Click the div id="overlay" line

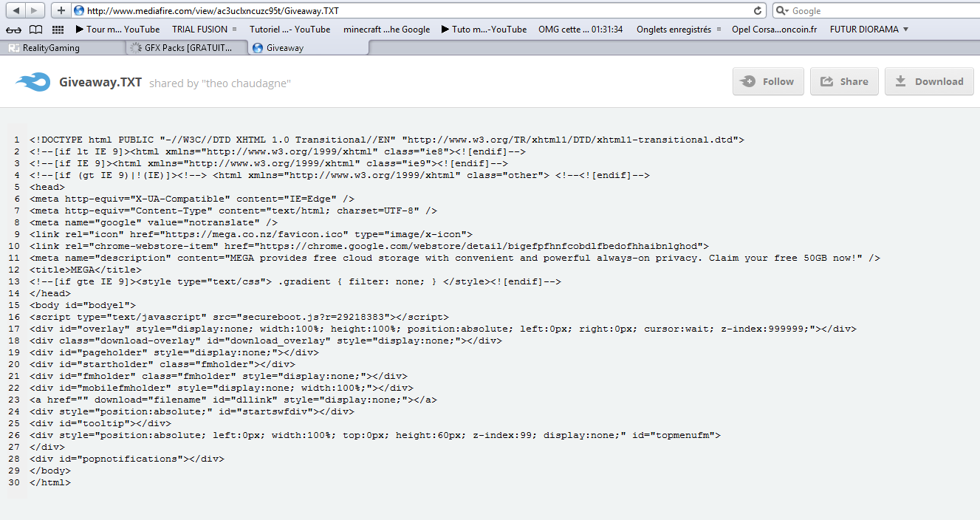pos(443,329)
